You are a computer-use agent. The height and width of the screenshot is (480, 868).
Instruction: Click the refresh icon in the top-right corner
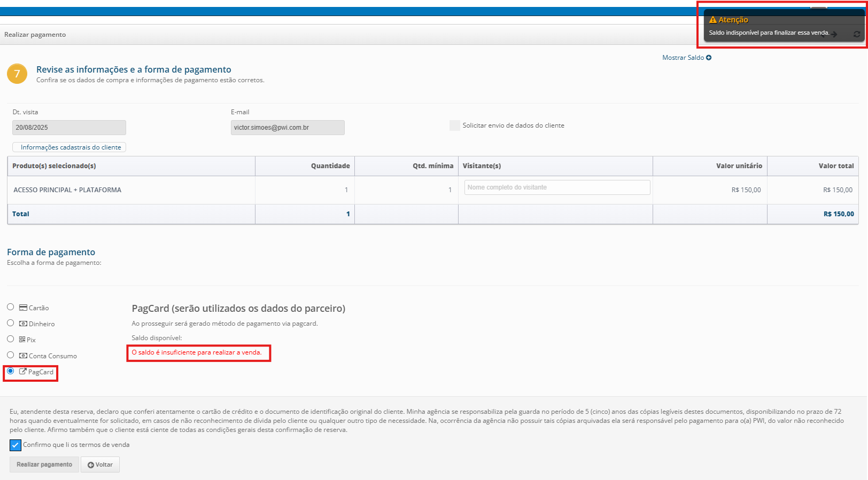coord(857,34)
